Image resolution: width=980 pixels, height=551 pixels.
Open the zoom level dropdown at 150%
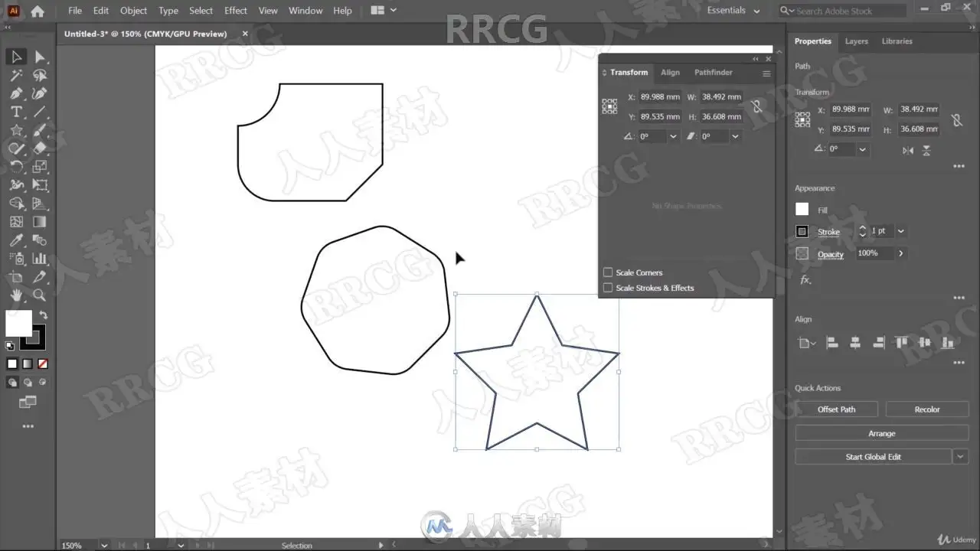click(103, 546)
